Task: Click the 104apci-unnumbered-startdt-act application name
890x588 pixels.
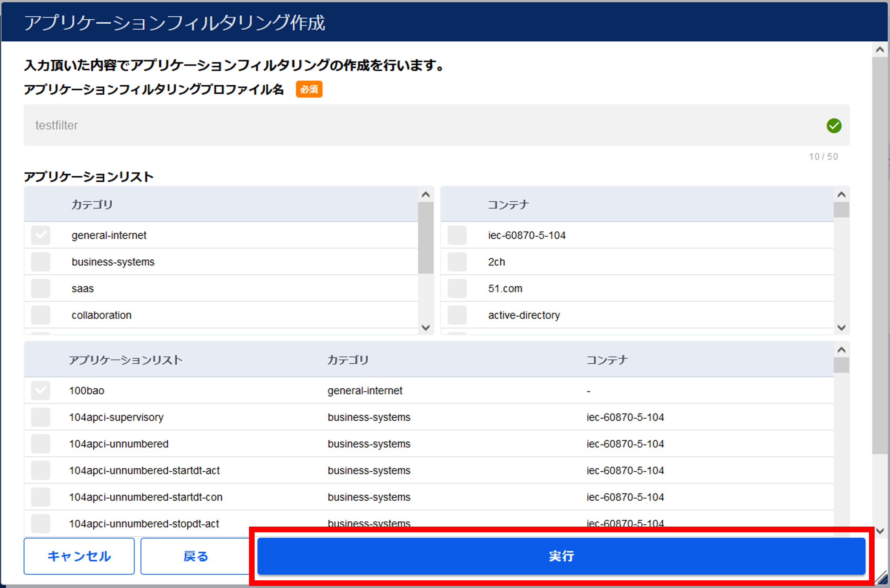Action: [x=144, y=470]
